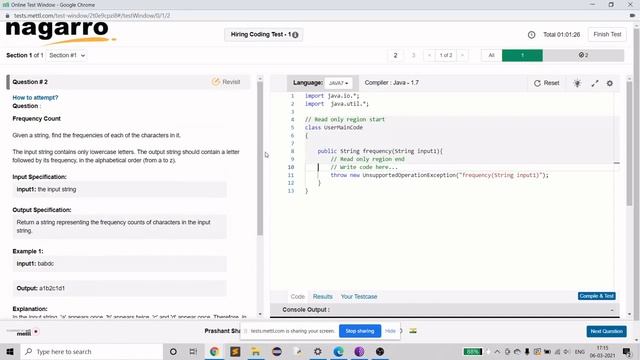640x360 pixels.
Task: Click the nagarro logo
Action: coord(60,32)
